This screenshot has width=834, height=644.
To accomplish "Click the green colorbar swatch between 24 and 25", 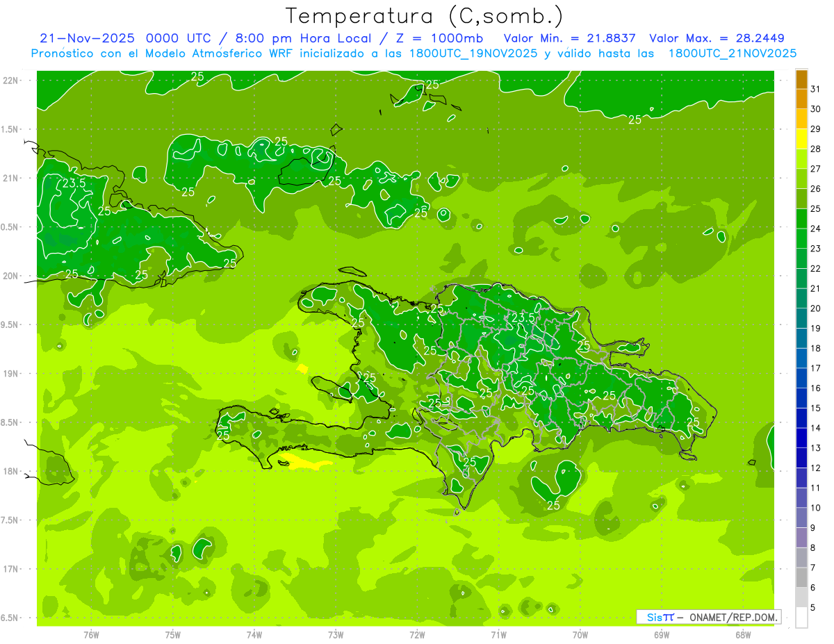I will [801, 218].
